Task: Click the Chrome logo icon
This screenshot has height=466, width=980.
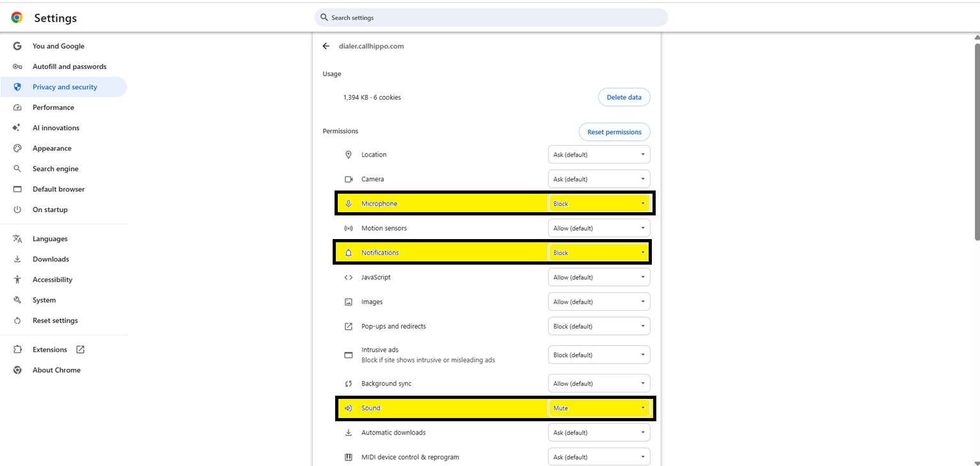Action: [17, 18]
